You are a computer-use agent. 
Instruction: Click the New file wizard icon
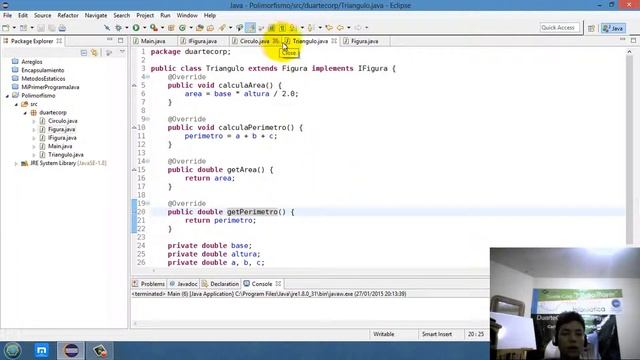click(6, 28)
